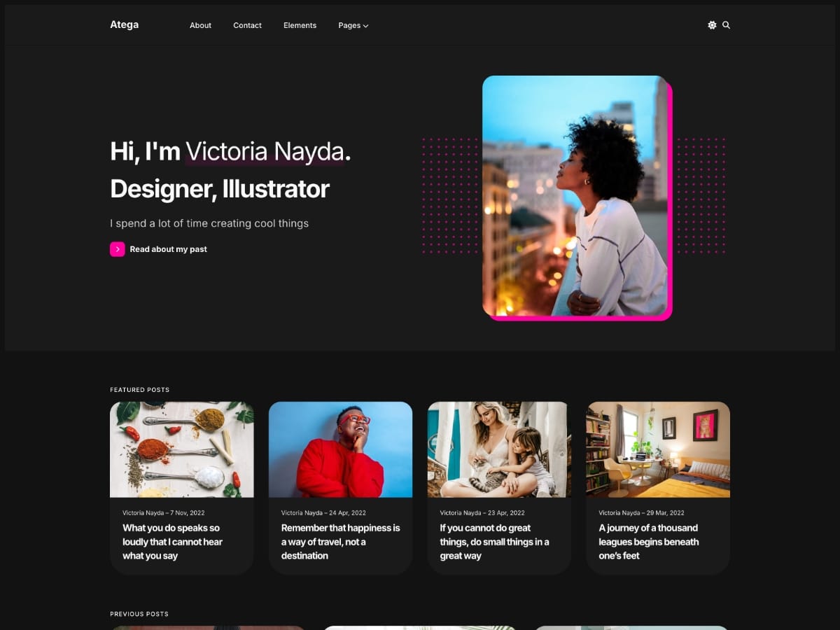The height and width of the screenshot is (630, 840).
Task: Click the pink arrow icon button
Action: 118,249
